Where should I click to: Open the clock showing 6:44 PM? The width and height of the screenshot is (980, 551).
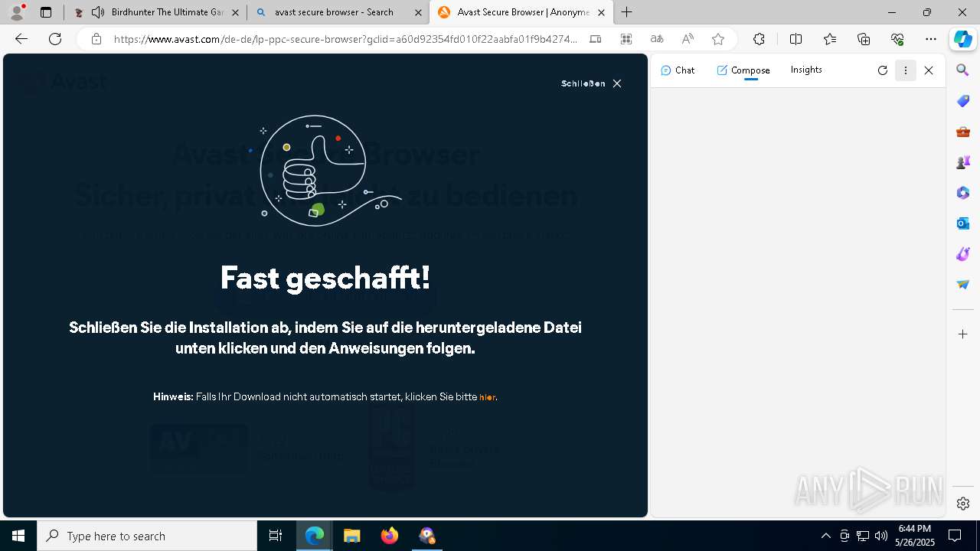(915, 536)
